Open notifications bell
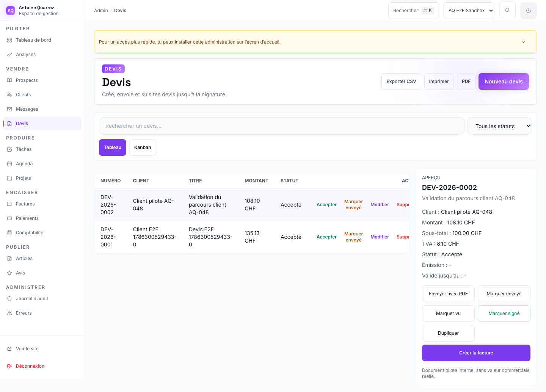The height and width of the screenshot is (392, 546). click(507, 10)
